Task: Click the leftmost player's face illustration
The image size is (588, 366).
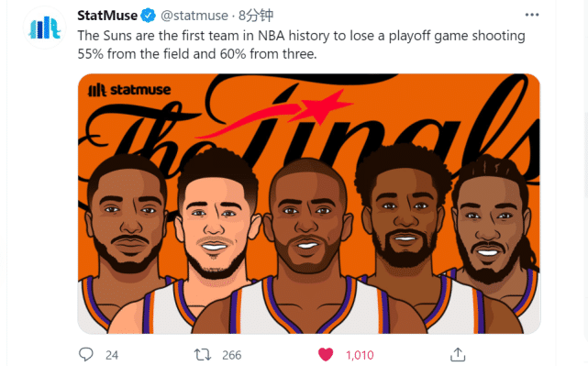Action: point(127,217)
